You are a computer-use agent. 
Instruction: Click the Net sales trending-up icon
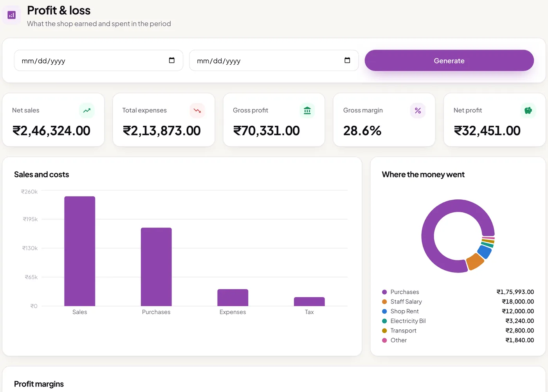[x=87, y=110]
